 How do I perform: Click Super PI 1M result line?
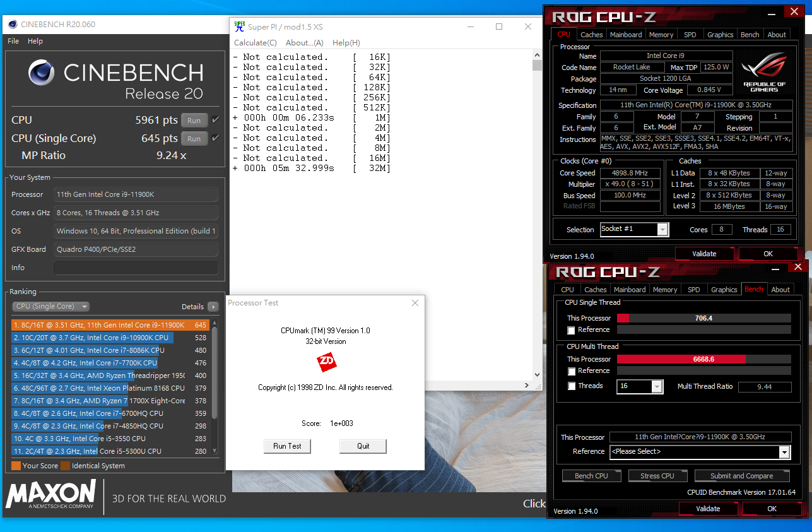tap(312, 118)
